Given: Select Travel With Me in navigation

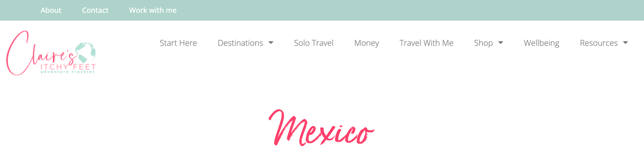Looking at the screenshot, I should pos(426,43).
